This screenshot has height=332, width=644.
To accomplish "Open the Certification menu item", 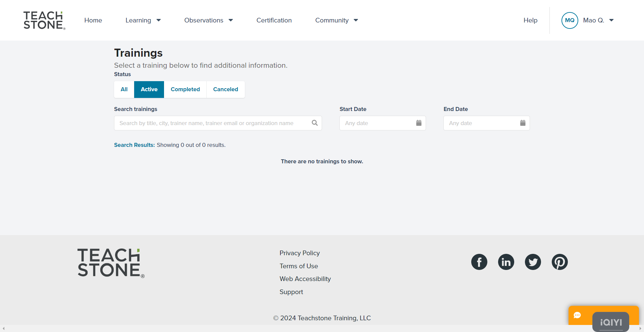I will coord(274,20).
